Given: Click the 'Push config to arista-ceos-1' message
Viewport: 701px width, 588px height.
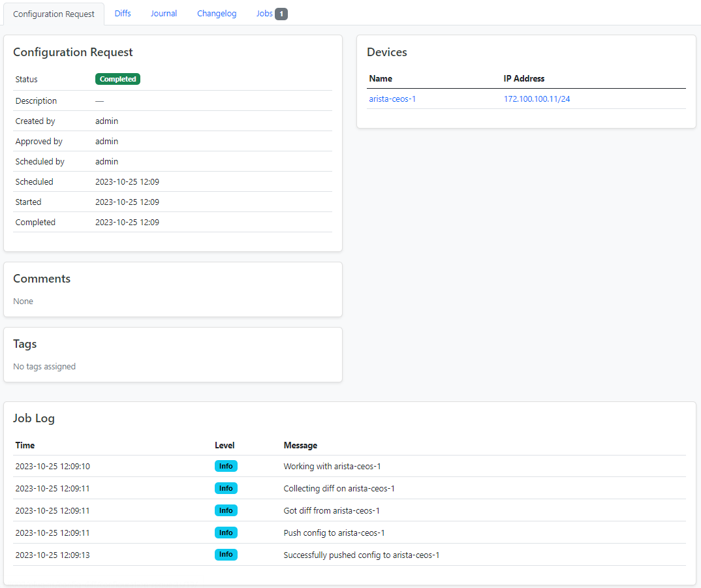Looking at the screenshot, I should 334,533.
